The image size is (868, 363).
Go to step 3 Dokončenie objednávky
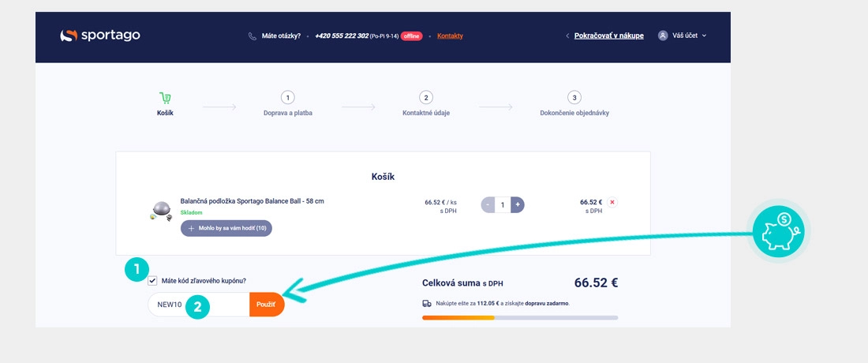[574, 99]
